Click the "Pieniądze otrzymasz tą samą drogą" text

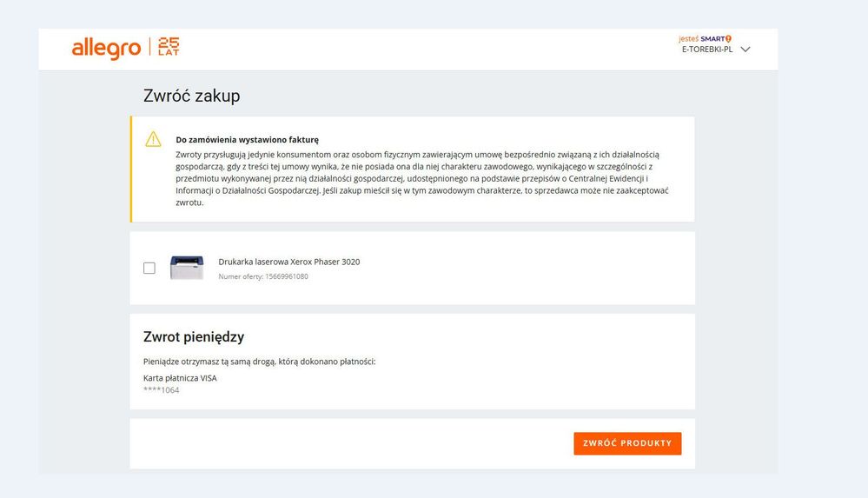pyautogui.click(x=259, y=361)
